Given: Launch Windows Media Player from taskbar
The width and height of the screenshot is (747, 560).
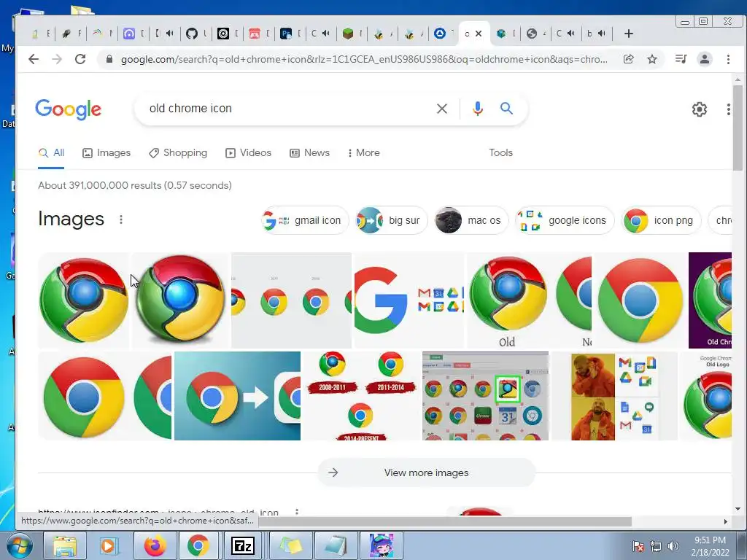Looking at the screenshot, I should coord(109,545).
